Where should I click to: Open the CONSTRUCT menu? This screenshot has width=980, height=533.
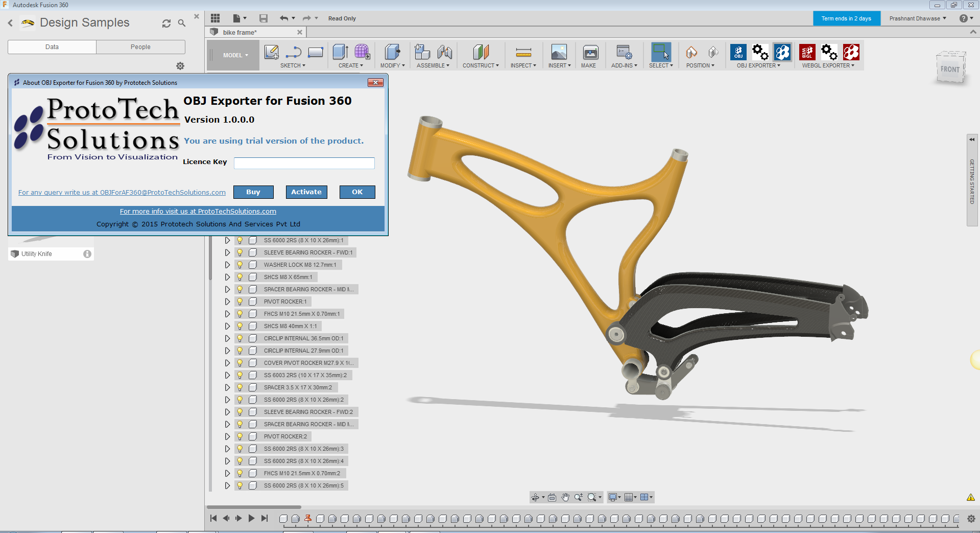tap(481, 65)
